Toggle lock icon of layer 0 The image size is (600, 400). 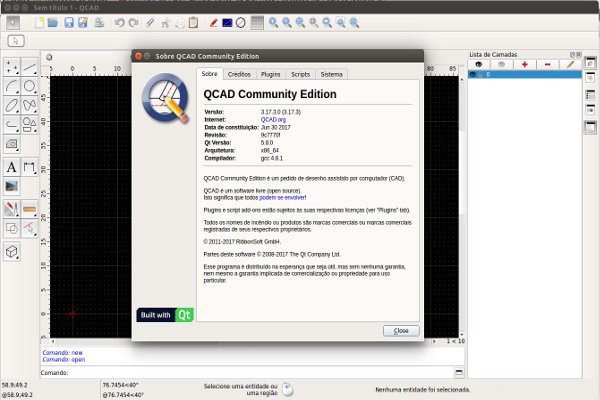click(x=481, y=75)
